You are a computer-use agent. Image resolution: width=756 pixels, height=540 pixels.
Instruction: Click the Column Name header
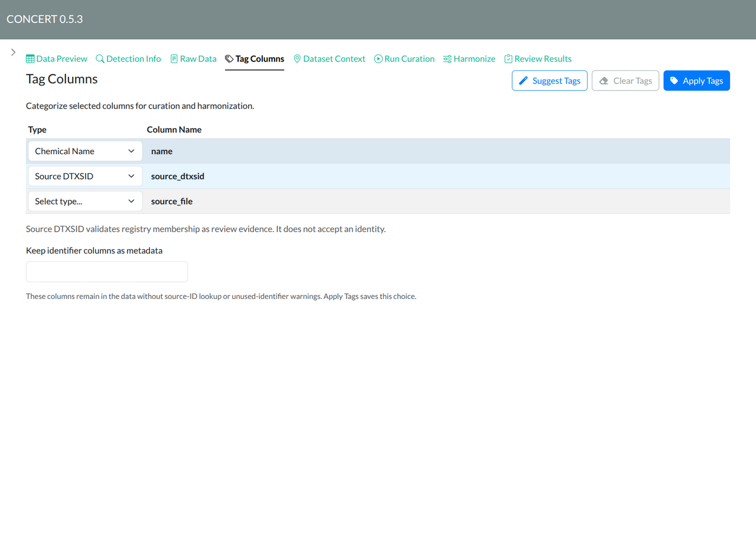[174, 129]
